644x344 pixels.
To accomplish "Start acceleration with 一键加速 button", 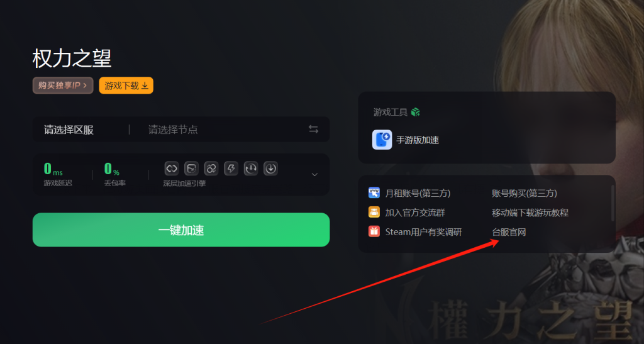I will pyautogui.click(x=181, y=230).
